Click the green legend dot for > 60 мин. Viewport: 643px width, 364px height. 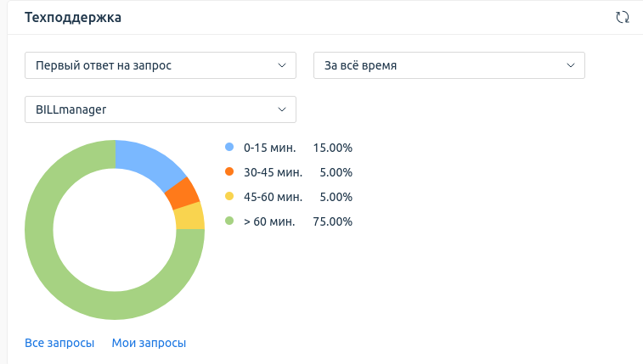point(229,221)
